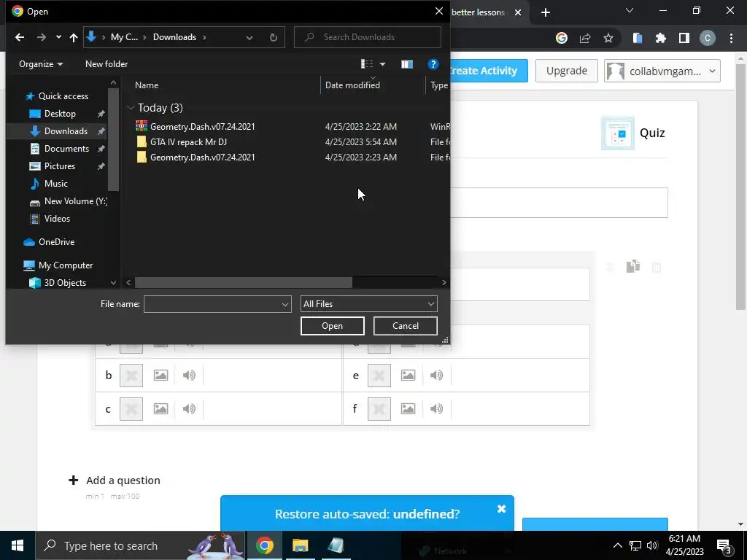Sort by Date modified column

click(352, 85)
